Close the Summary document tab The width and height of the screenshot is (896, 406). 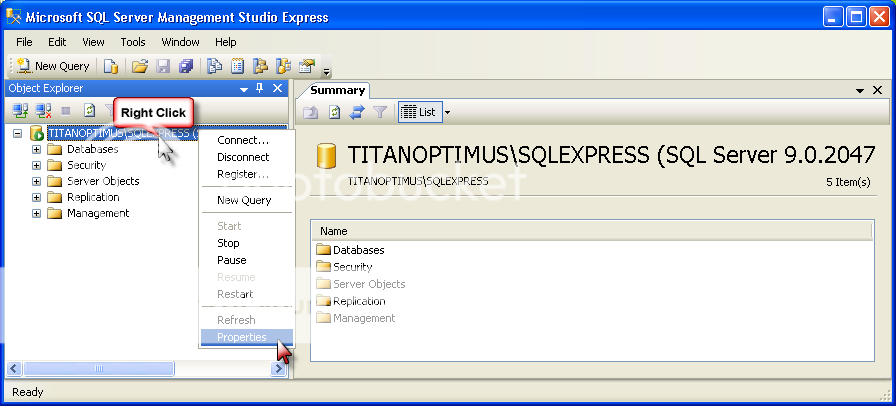point(878,90)
